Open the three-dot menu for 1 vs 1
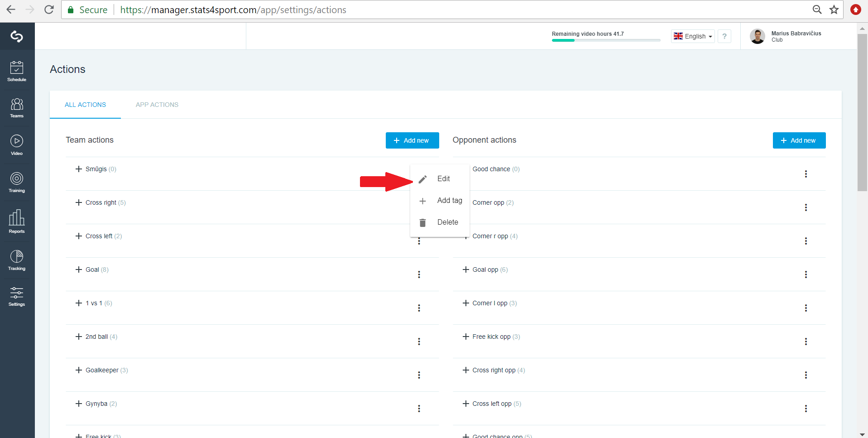 click(419, 308)
